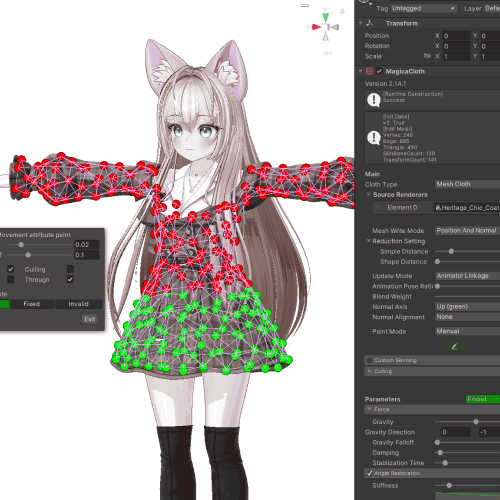Image resolution: width=500 pixels, height=500 pixels.
Task: Select the Fixed attribute button
Action: coord(32,304)
